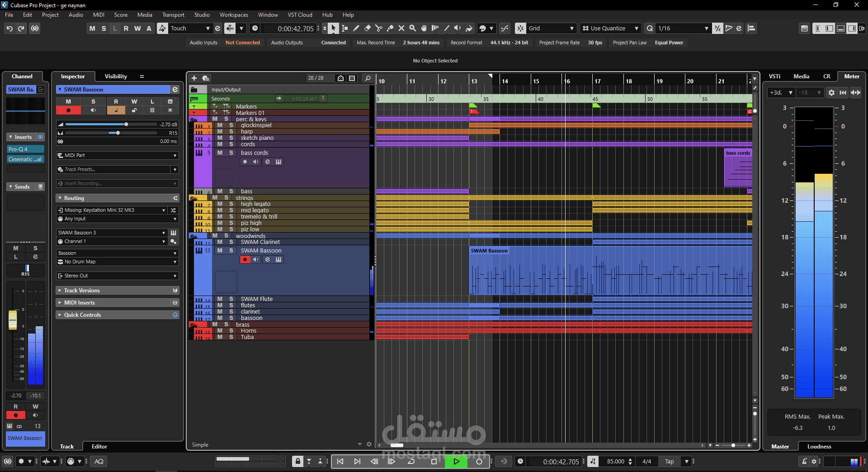Image resolution: width=868 pixels, height=472 pixels.
Task: Select the Draw pencil tool
Action: click(x=356, y=29)
